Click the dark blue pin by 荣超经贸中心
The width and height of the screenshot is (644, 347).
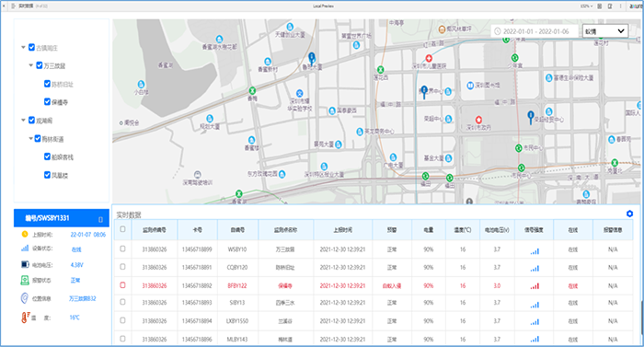point(531,117)
